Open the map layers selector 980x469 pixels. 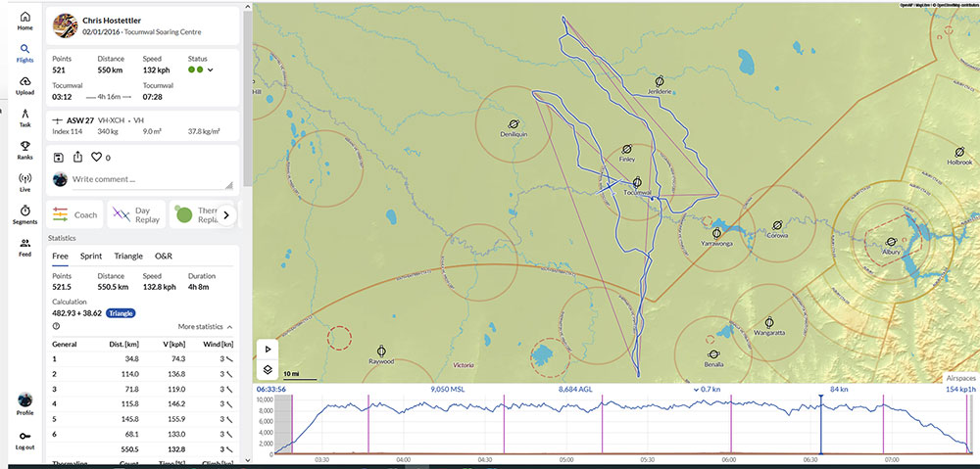coord(268,370)
